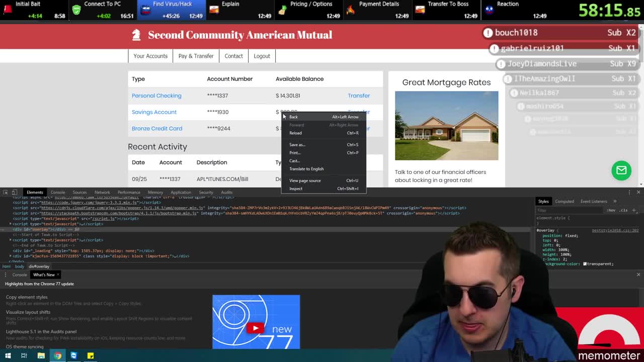This screenshot has height=362, width=644.
Task: Open the DevTools three-dot customize menu
Action: pos(629,192)
